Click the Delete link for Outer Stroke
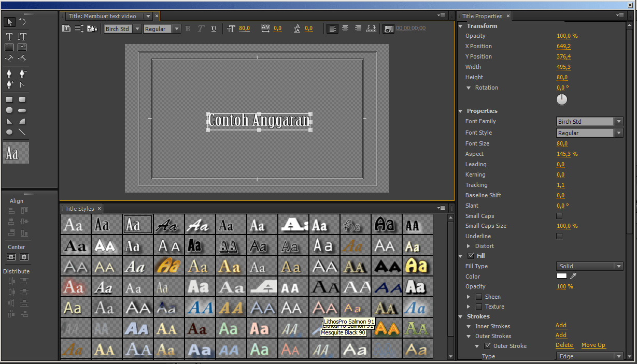637x364 pixels. pyautogui.click(x=564, y=345)
